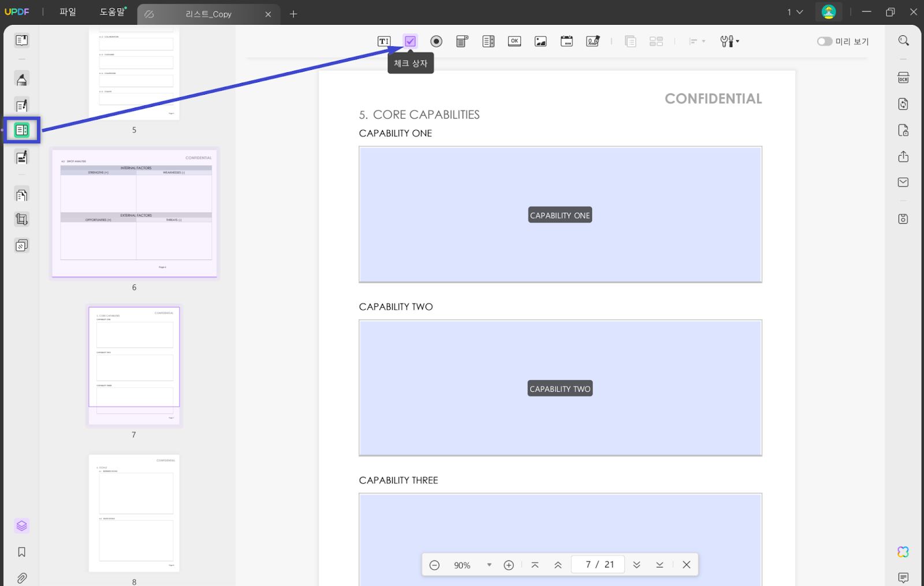Open the Reader mode icon in left sidebar

(x=21, y=40)
